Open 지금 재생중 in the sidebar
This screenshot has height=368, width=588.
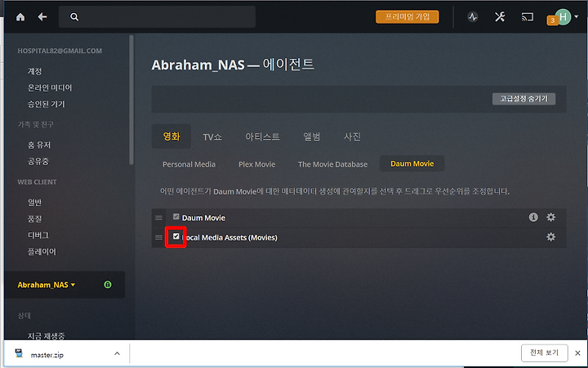click(46, 336)
